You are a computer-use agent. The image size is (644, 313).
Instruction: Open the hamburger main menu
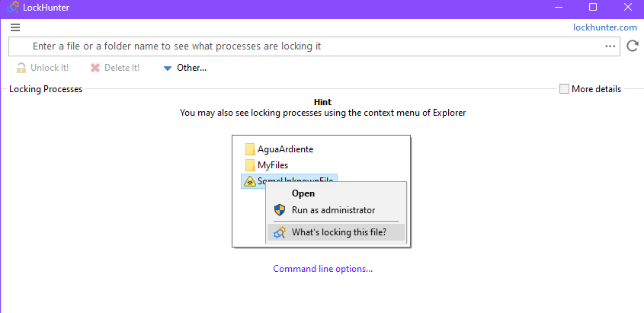coord(15,27)
